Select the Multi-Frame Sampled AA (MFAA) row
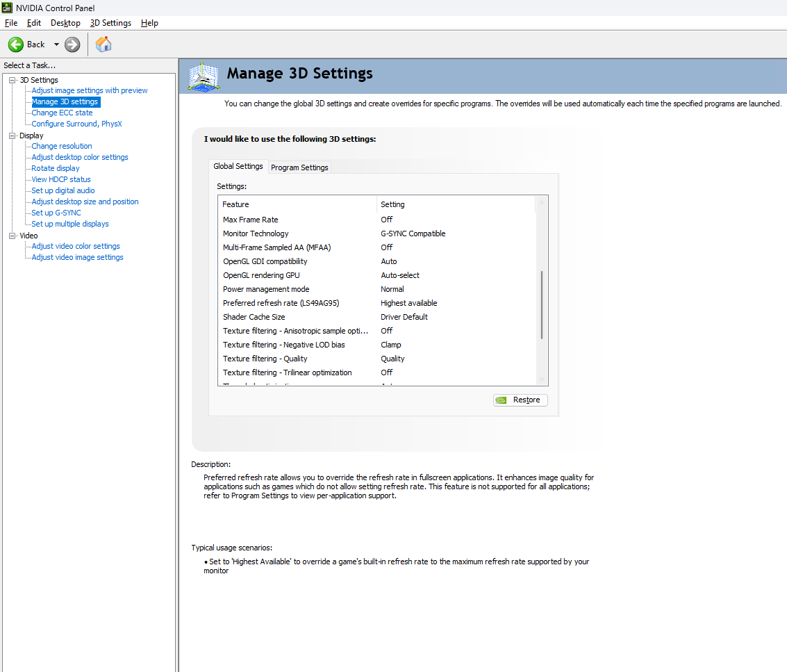Image resolution: width=787 pixels, height=672 pixels. pos(377,247)
